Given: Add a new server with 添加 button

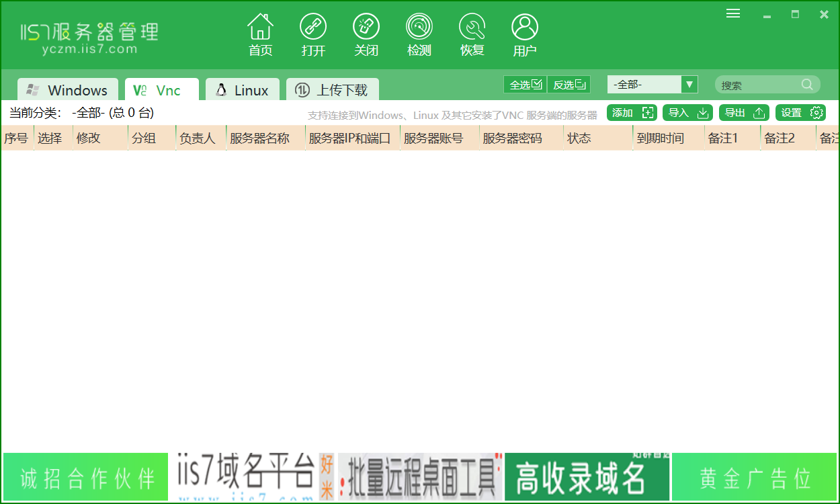Looking at the screenshot, I should click(631, 112).
